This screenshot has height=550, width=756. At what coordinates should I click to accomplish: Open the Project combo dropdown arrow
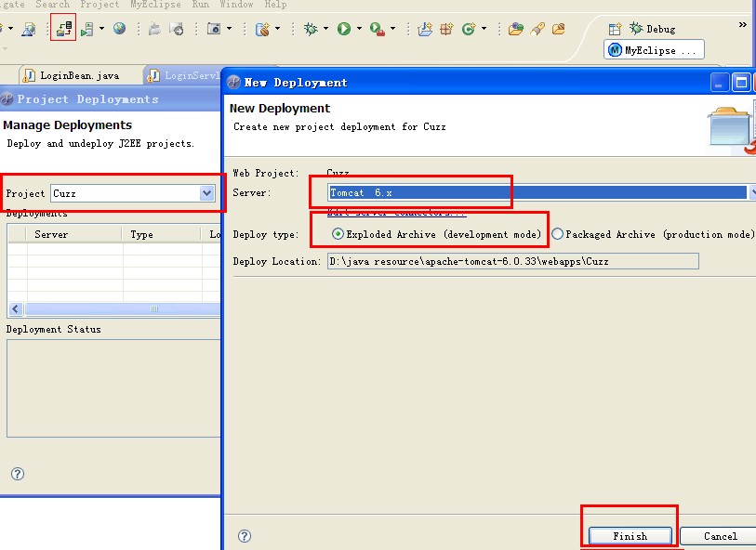pyautogui.click(x=206, y=193)
